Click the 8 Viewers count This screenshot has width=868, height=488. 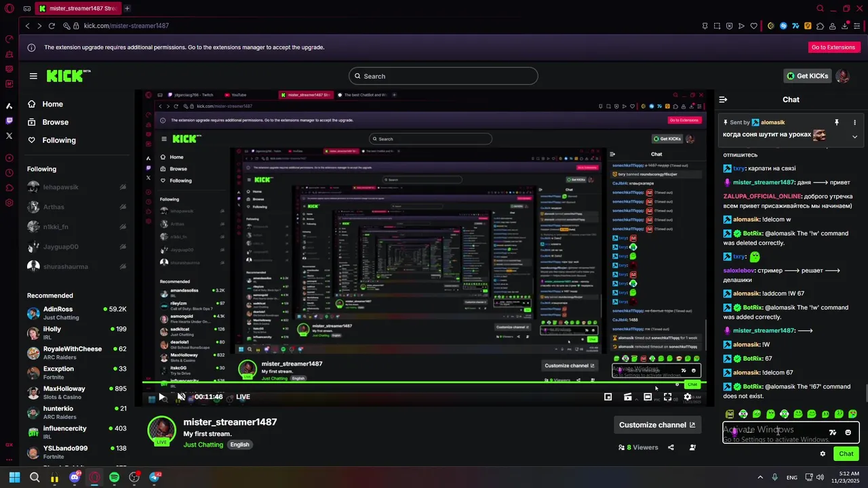pyautogui.click(x=638, y=447)
